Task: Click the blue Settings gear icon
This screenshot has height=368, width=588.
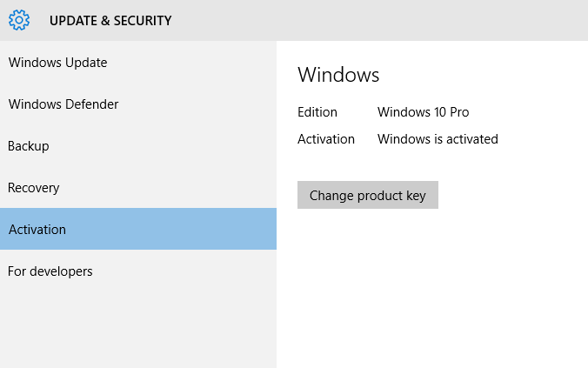Action: point(19,20)
